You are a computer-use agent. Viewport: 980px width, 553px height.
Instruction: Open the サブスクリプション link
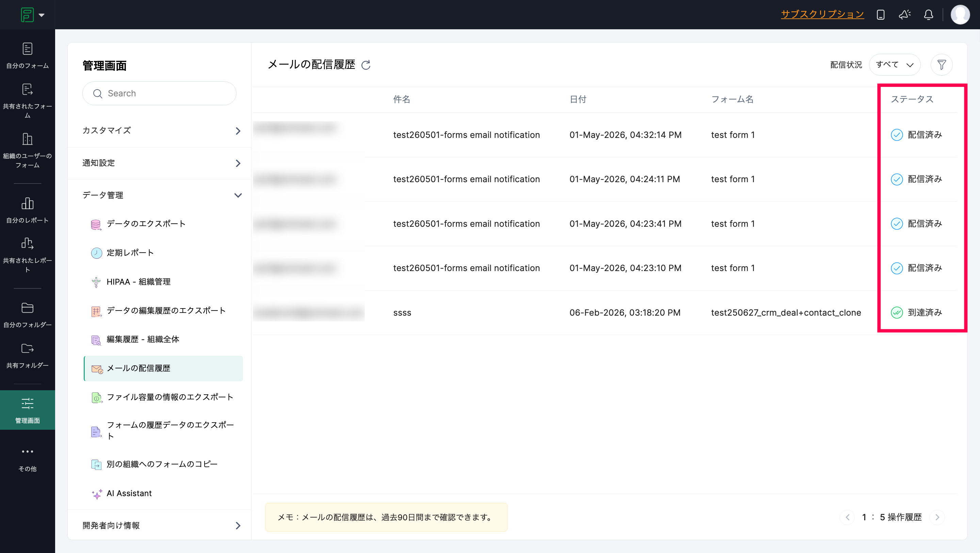(x=822, y=14)
